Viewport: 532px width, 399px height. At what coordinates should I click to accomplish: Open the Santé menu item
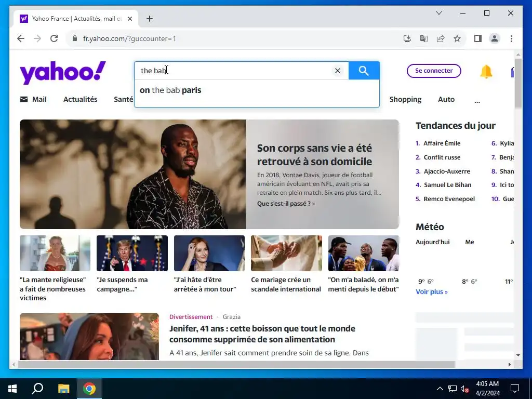click(124, 99)
